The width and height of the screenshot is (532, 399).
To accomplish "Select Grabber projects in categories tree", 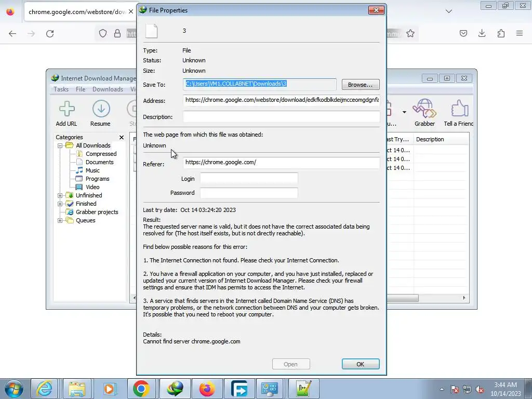I will coord(97,212).
